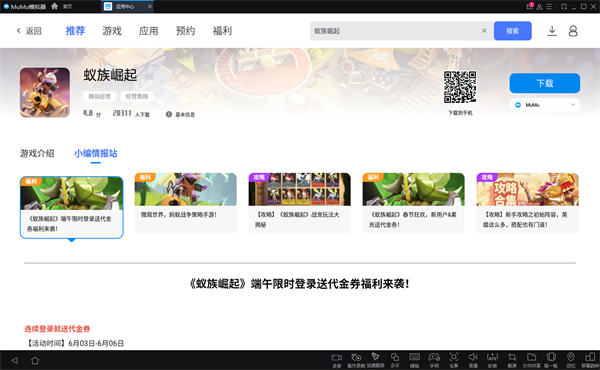Switch to the 游戏 tab
This screenshot has width=600, height=370.
tap(112, 31)
